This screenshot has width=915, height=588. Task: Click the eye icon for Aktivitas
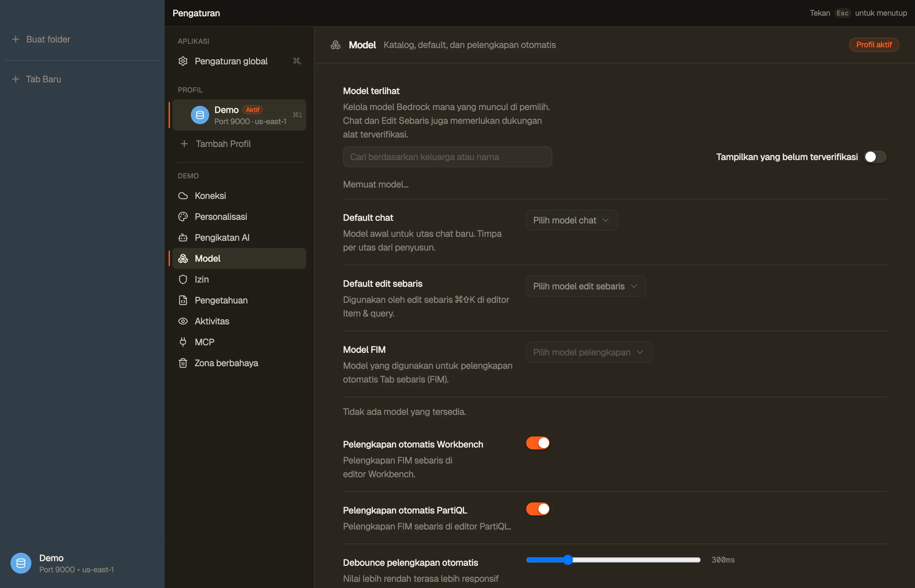pos(183,321)
